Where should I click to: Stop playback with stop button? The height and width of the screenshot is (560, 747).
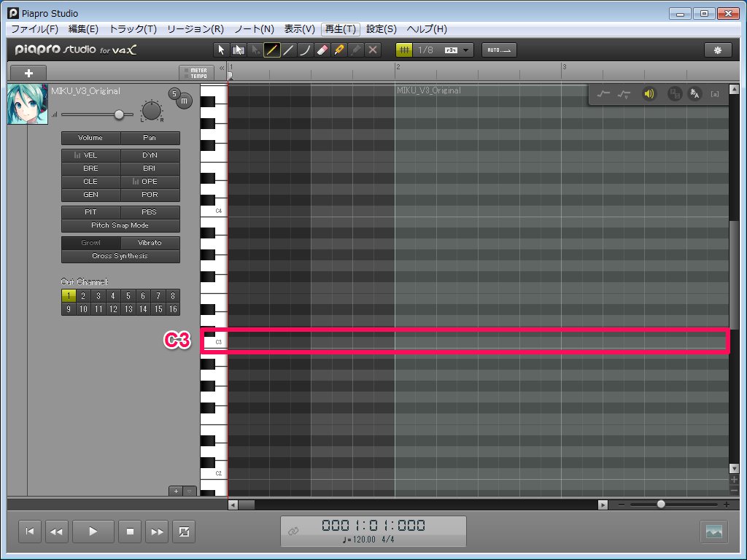click(x=130, y=532)
